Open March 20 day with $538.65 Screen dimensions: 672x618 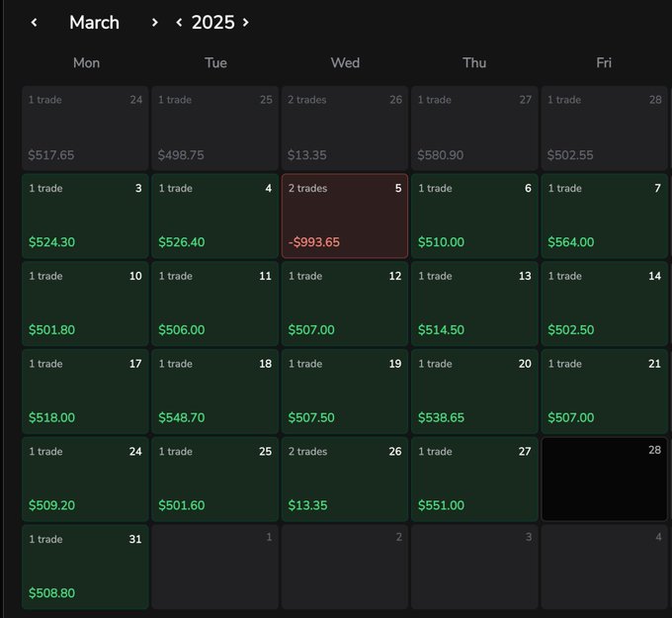474,392
